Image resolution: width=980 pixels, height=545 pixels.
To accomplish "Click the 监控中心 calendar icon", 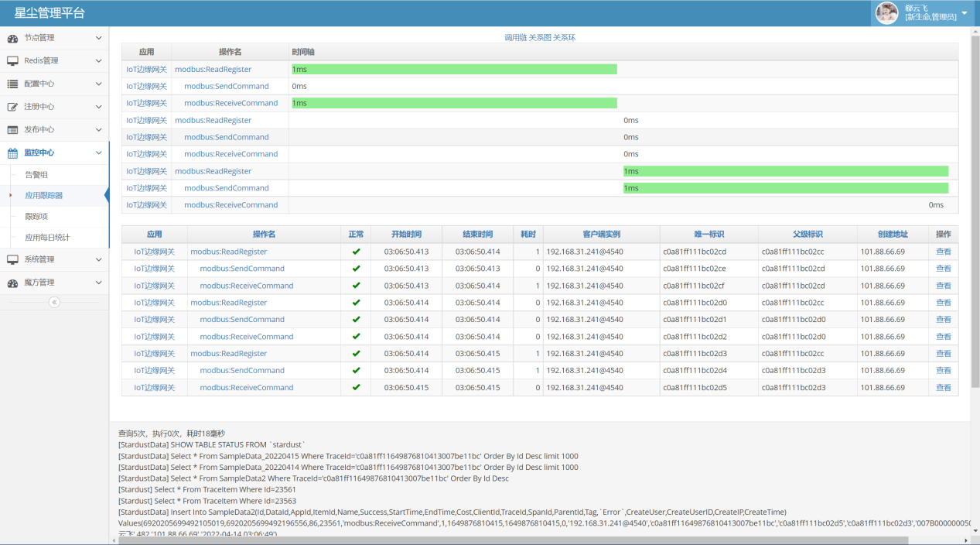I will coord(12,153).
